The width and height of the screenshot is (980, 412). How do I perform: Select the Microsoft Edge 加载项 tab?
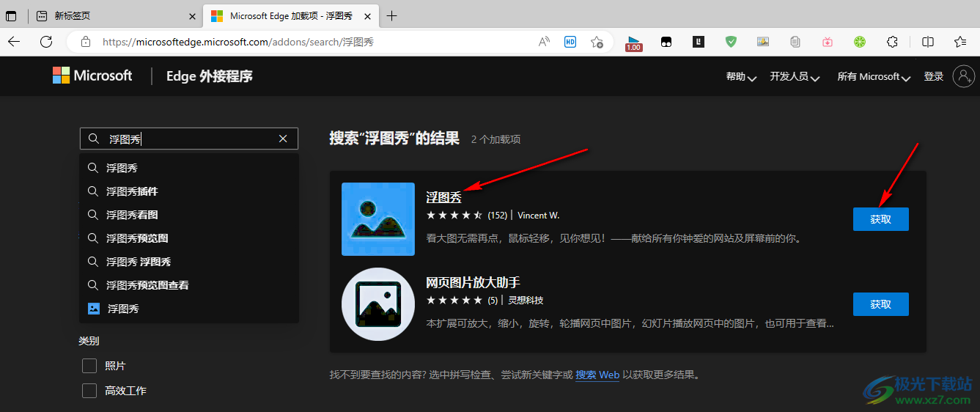pos(292,15)
